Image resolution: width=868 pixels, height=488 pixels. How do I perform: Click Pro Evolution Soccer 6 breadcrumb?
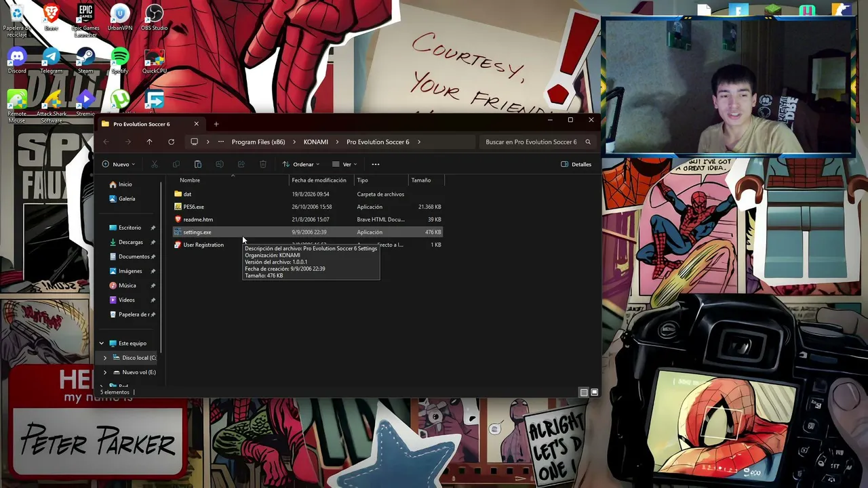pyautogui.click(x=378, y=142)
